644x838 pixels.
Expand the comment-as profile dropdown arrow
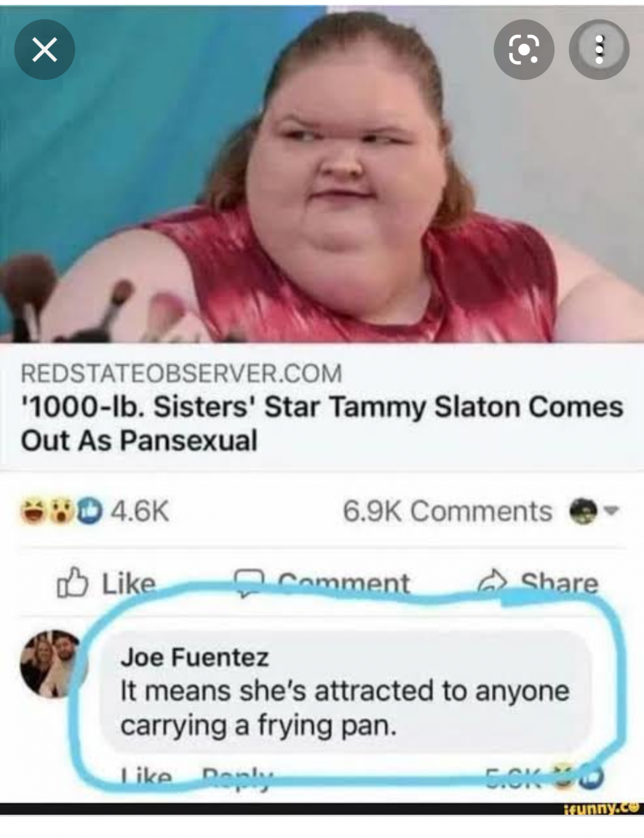[x=611, y=511]
